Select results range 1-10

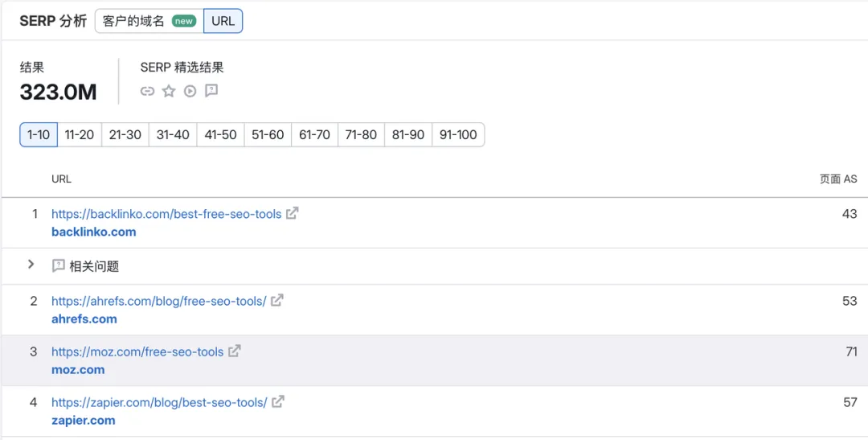[39, 134]
